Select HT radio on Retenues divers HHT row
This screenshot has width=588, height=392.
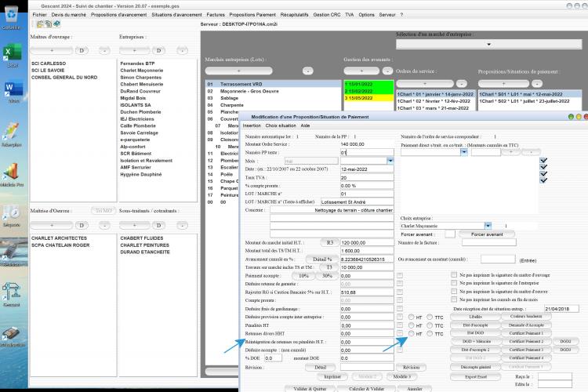(x=412, y=333)
